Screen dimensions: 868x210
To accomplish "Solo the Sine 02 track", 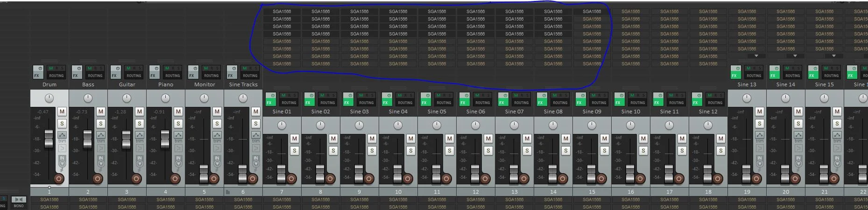I will (x=333, y=151).
